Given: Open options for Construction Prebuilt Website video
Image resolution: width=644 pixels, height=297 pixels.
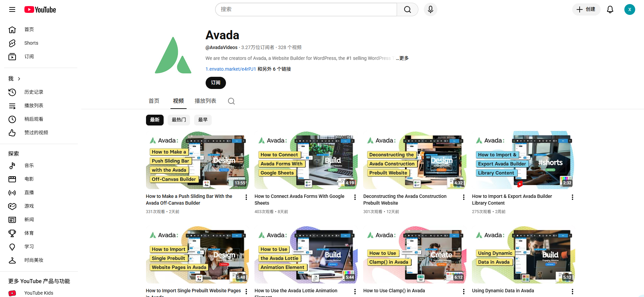Looking at the screenshot, I should coord(464,197).
